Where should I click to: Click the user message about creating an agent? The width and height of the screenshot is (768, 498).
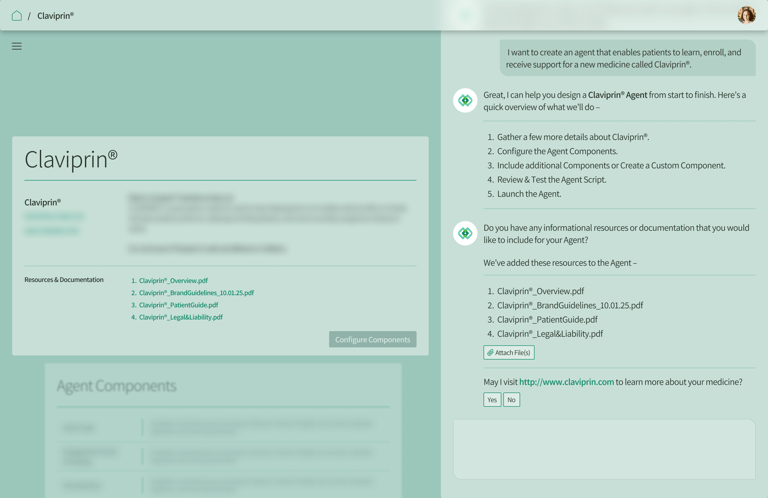click(627, 58)
